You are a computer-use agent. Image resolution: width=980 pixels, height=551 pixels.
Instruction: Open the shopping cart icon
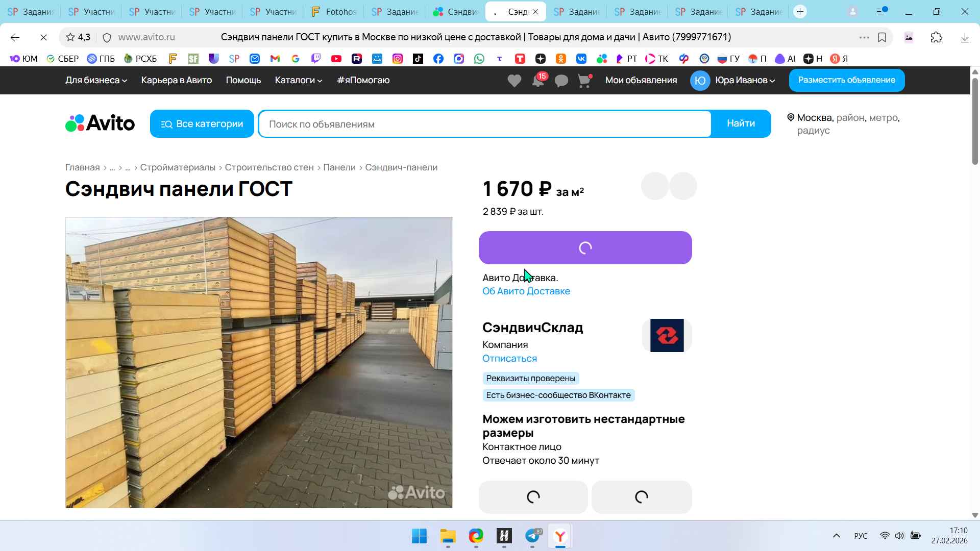coord(584,81)
